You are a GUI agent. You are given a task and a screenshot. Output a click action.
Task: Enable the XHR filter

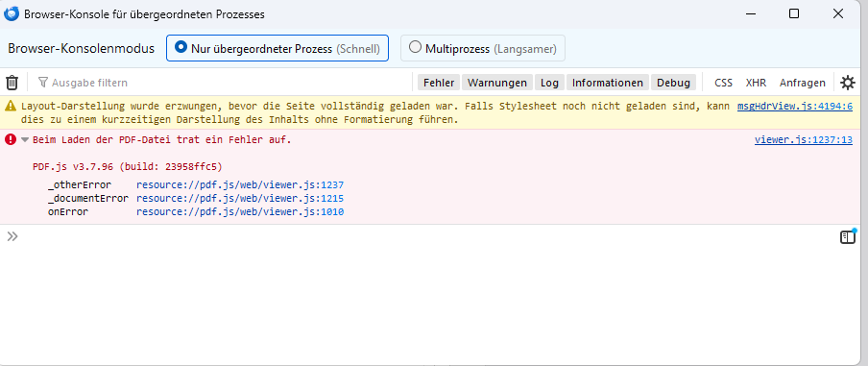(x=756, y=83)
